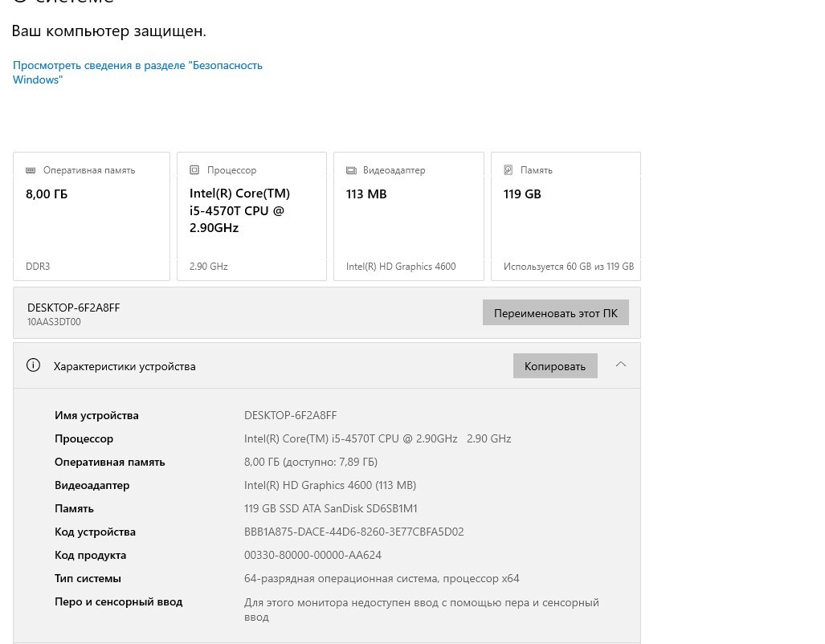
Task: Click the RAM icon in Оперативная память card
Action: pyautogui.click(x=31, y=170)
